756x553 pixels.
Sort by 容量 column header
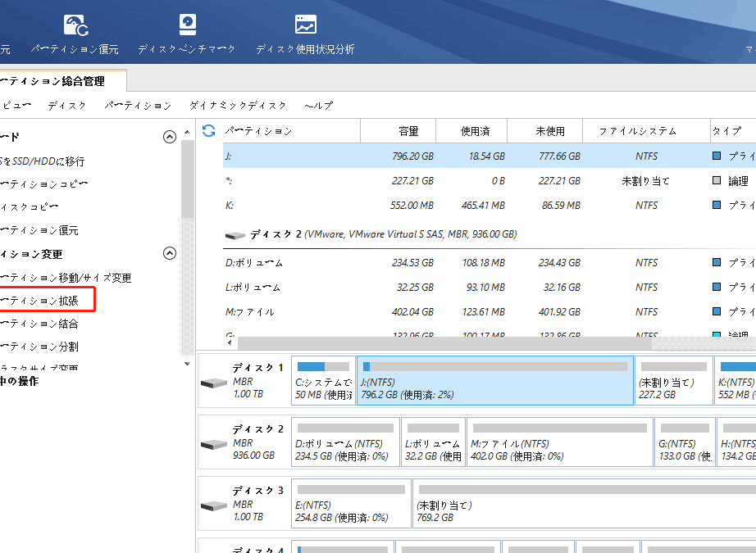tap(398, 131)
